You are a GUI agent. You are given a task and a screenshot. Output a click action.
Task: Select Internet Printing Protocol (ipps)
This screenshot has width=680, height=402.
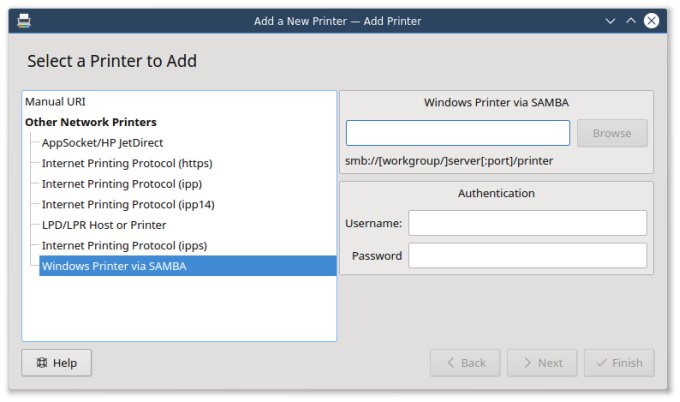(x=125, y=245)
